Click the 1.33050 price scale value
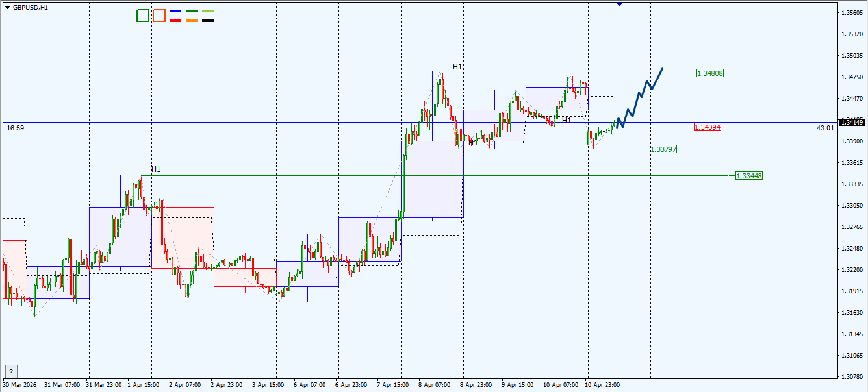The height and width of the screenshot is (392, 868). click(x=850, y=205)
